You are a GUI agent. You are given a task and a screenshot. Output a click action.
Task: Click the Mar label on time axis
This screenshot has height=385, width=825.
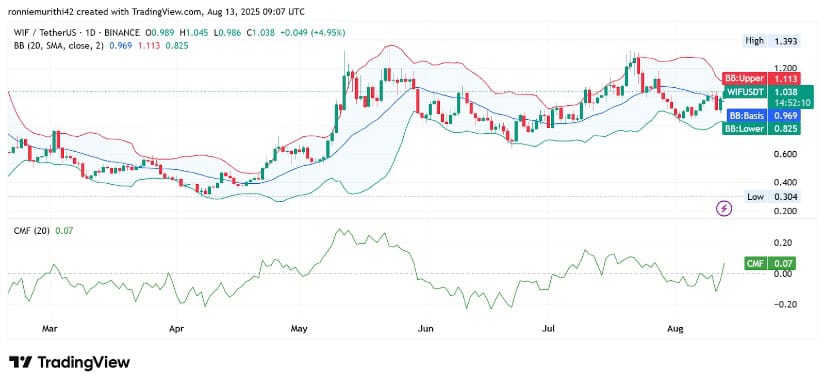click(x=49, y=329)
